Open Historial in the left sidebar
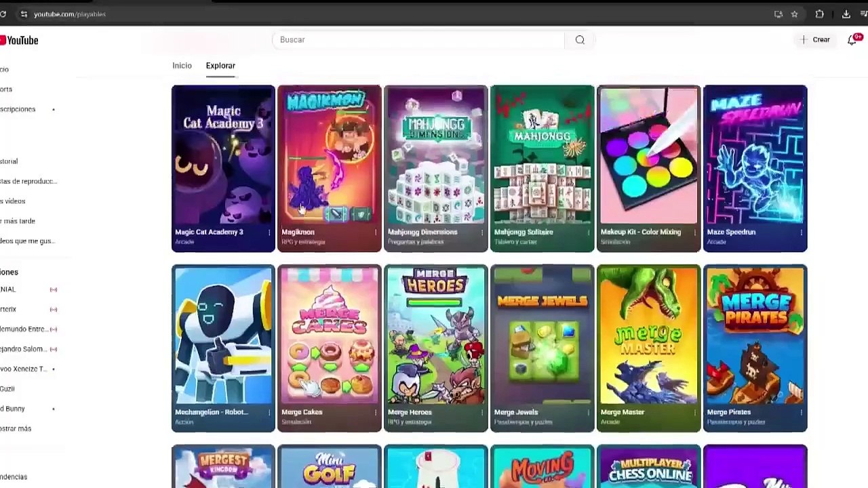The height and width of the screenshot is (488, 868). coord(9,161)
